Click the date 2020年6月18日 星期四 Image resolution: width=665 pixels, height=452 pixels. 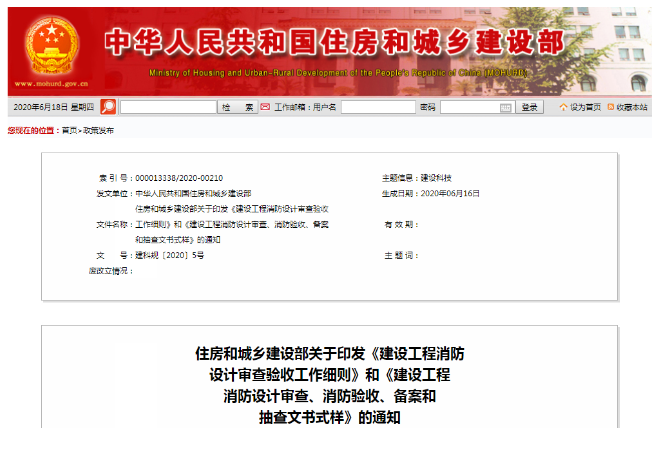point(53,107)
